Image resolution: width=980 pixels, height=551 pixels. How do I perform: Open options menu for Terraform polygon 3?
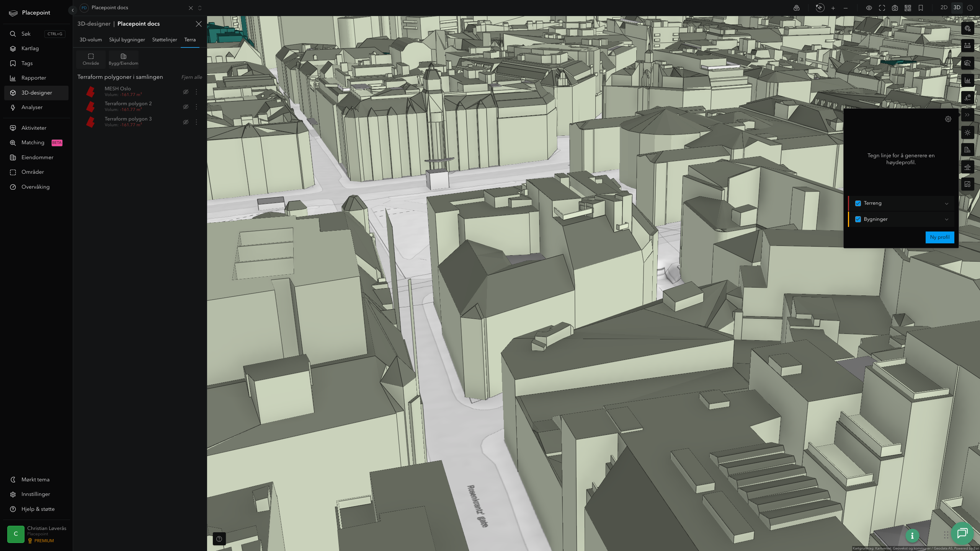pyautogui.click(x=196, y=122)
